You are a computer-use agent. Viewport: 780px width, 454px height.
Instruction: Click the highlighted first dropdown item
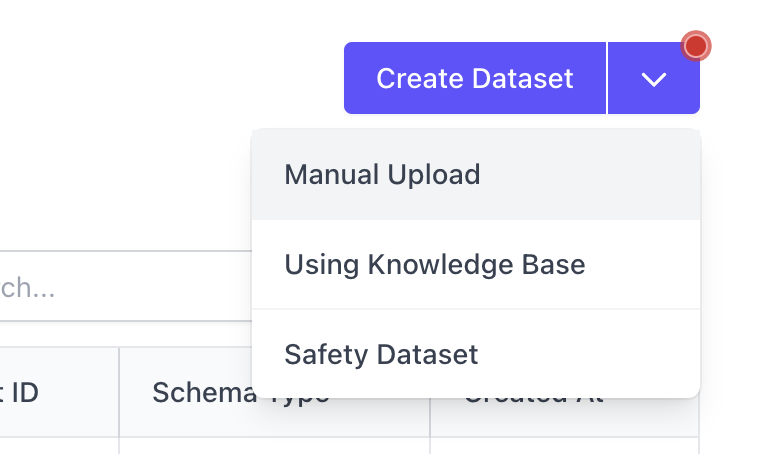click(476, 175)
